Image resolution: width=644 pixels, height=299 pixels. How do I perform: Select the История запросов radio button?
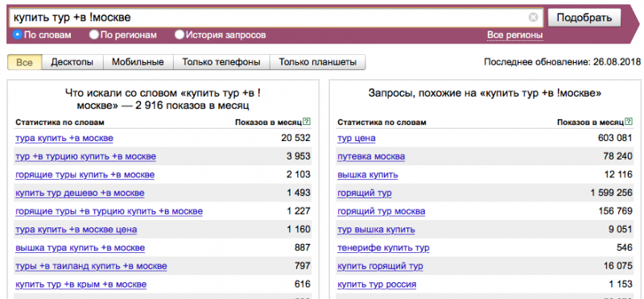[x=179, y=35]
